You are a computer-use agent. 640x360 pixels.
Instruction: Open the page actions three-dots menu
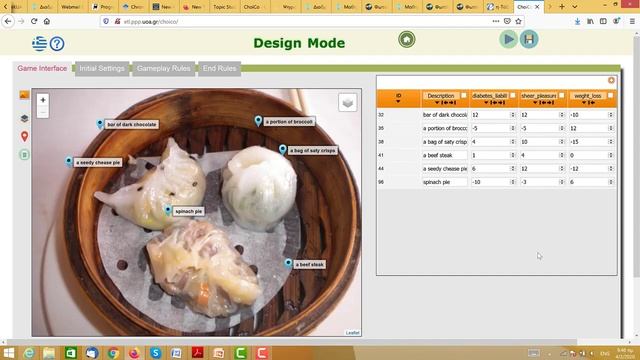point(496,21)
